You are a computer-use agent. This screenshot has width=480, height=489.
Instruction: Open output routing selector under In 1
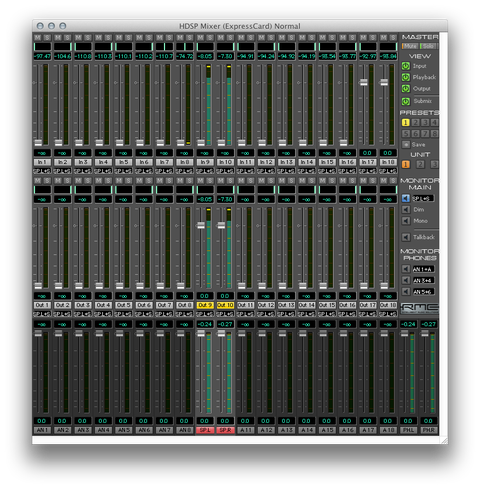click(x=42, y=171)
